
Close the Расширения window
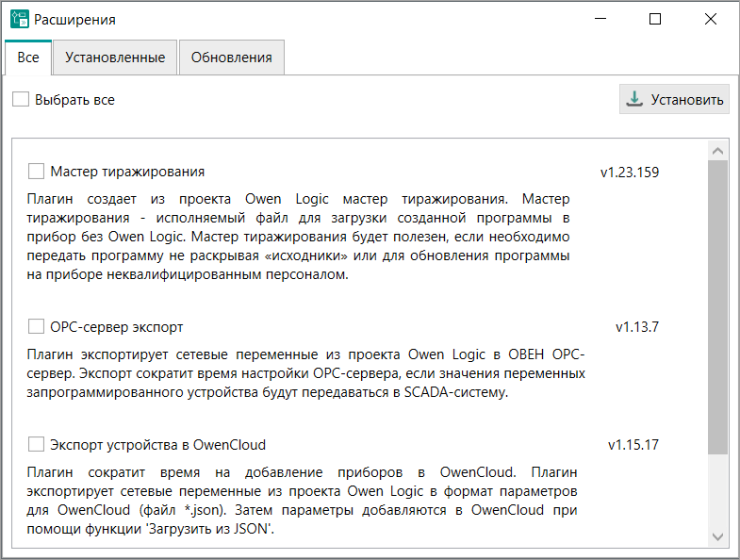coord(709,19)
